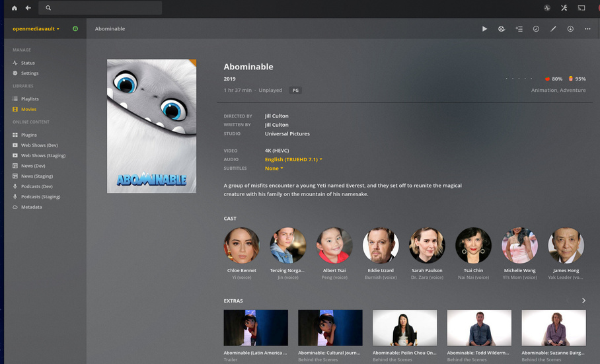Play Abominable: Cultural Journey extra
The width and height of the screenshot is (600, 364).
330,328
